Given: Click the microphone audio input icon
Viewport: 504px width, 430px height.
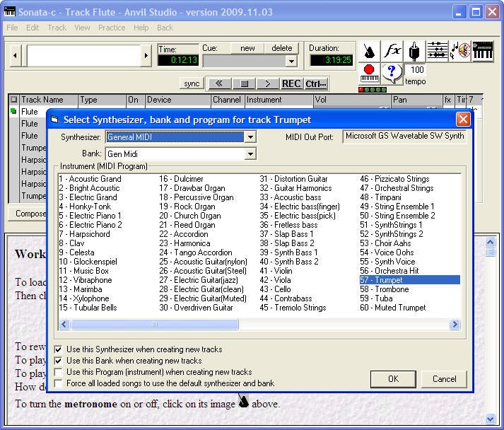Looking at the screenshot, I should coord(414,51).
